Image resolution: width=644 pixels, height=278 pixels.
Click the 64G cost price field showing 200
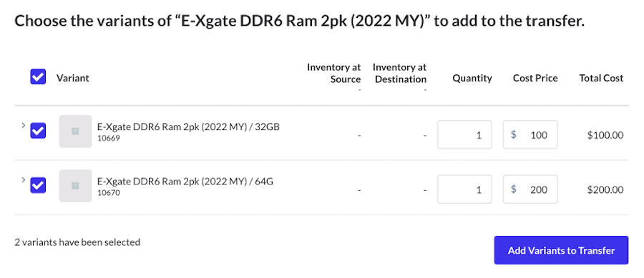click(x=530, y=189)
